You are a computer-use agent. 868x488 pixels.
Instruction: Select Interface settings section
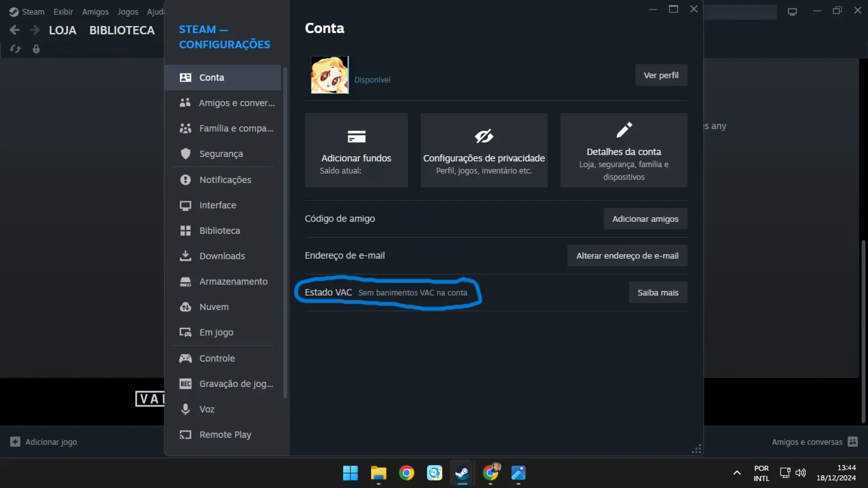222,205
